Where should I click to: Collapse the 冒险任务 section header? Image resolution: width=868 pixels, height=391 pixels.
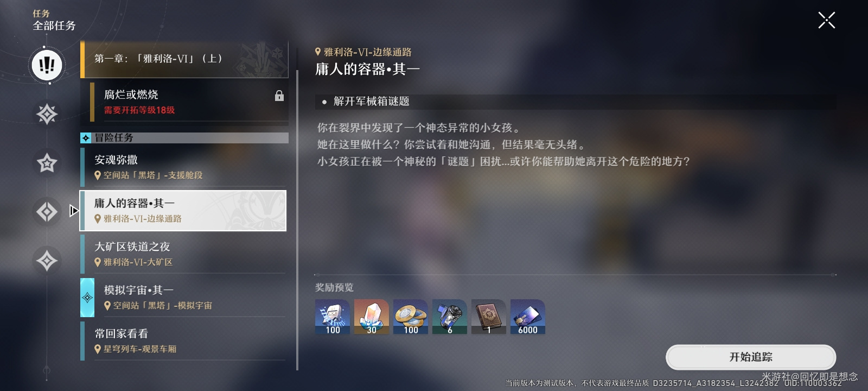[x=184, y=138]
